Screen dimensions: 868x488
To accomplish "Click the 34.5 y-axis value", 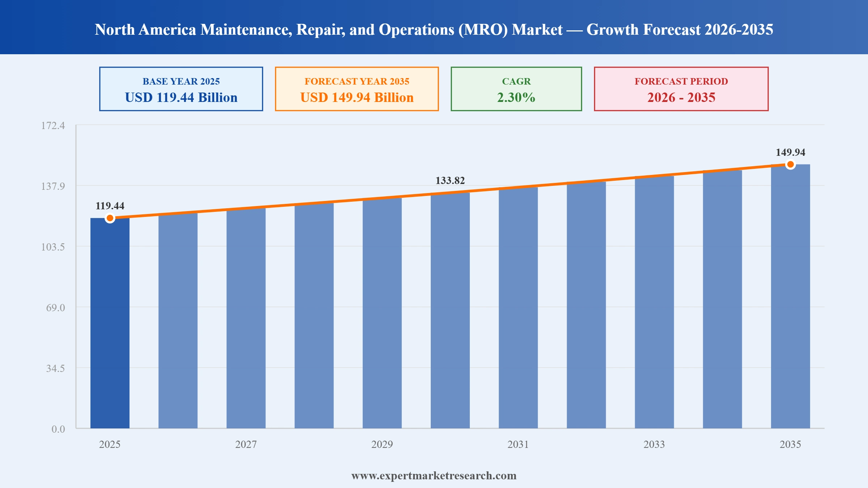I will [56, 368].
